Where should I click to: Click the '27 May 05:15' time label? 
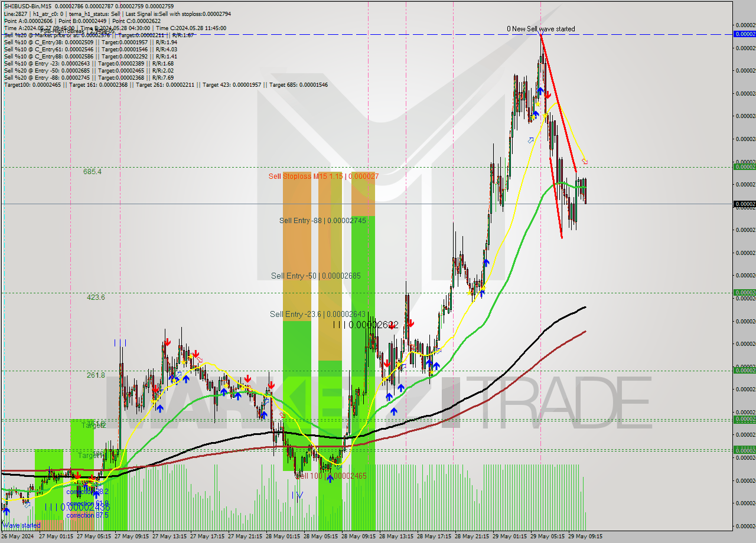pyautogui.click(x=93, y=537)
